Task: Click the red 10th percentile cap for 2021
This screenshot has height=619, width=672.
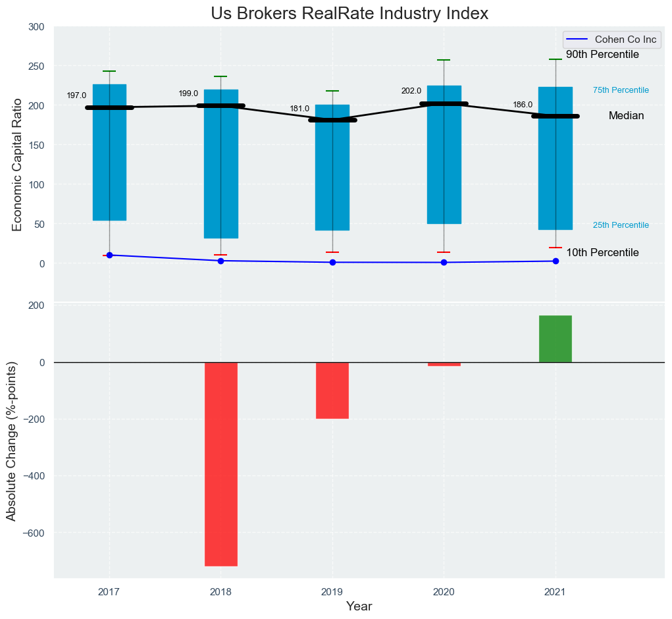Action: pos(556,248)
